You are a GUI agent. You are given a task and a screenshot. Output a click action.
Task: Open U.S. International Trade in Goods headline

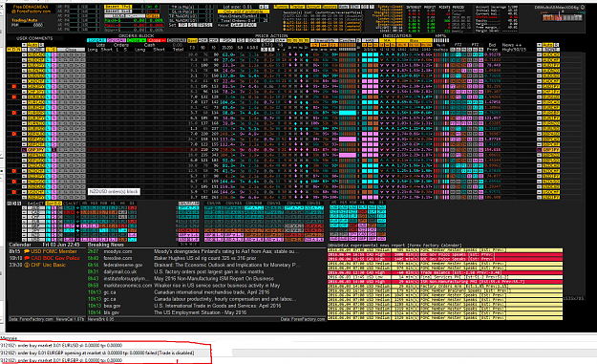(x=218, y=306)
